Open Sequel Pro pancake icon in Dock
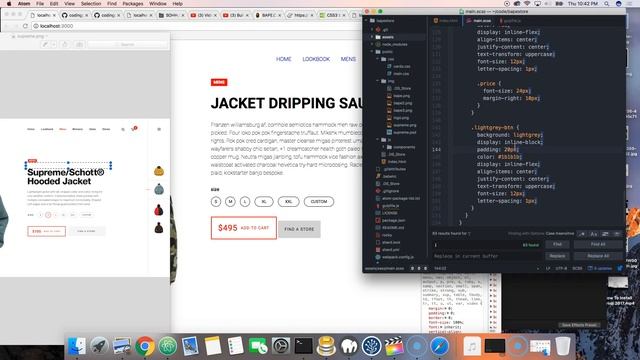This screenshot has height=360, width=640. pos(326,346)
